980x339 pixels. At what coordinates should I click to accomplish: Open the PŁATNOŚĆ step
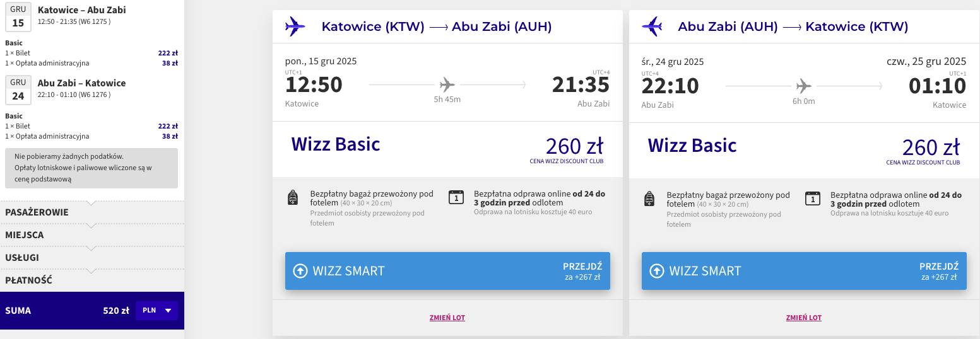coord(92,280)
